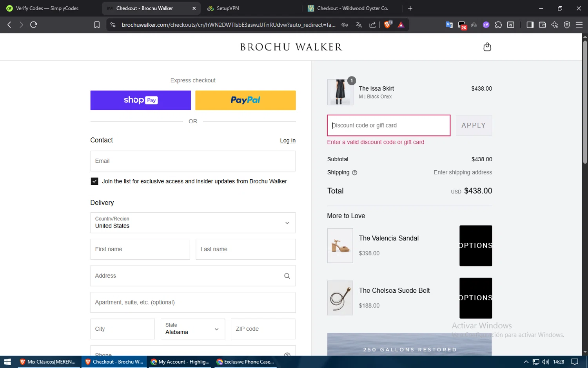Click the browser address bar URL
The image size is (588, 368).
(x=229, y=25)
